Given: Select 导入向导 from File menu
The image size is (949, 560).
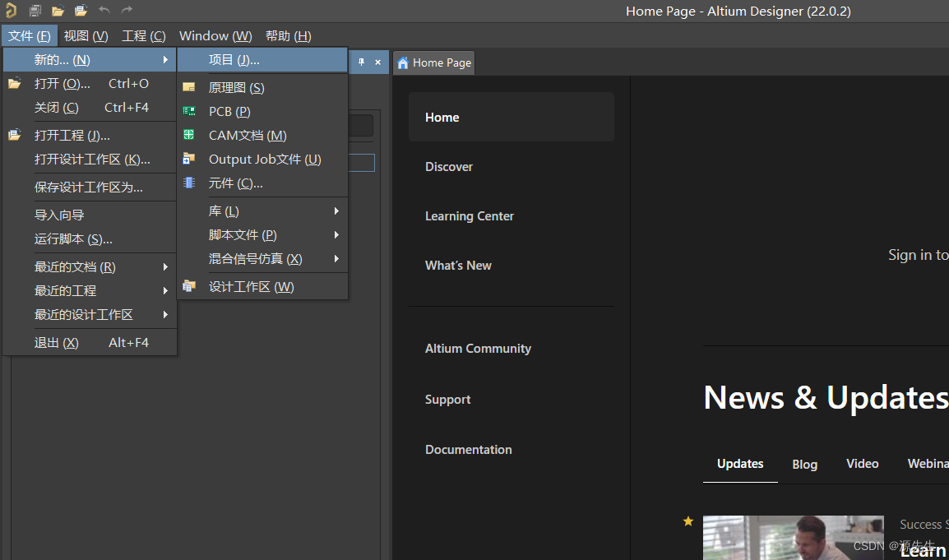Looking at the screenshot, I should coord(90,215).
